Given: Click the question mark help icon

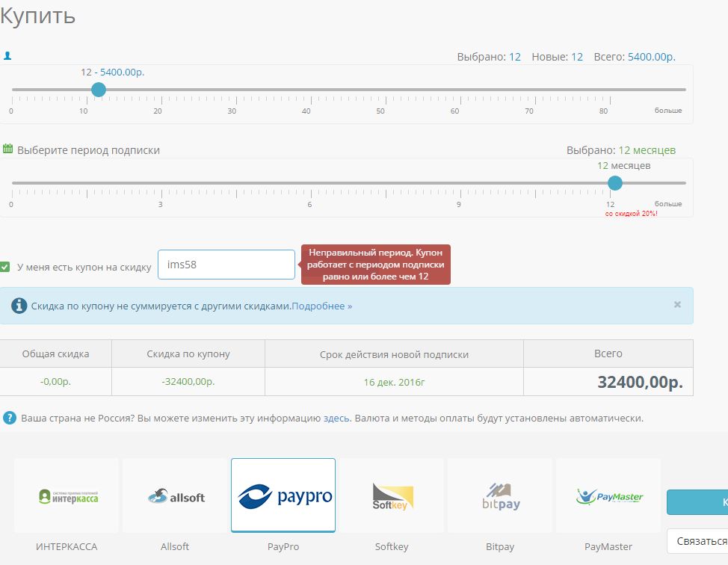Looking at the screenshot, I should [x=10, y=418].
